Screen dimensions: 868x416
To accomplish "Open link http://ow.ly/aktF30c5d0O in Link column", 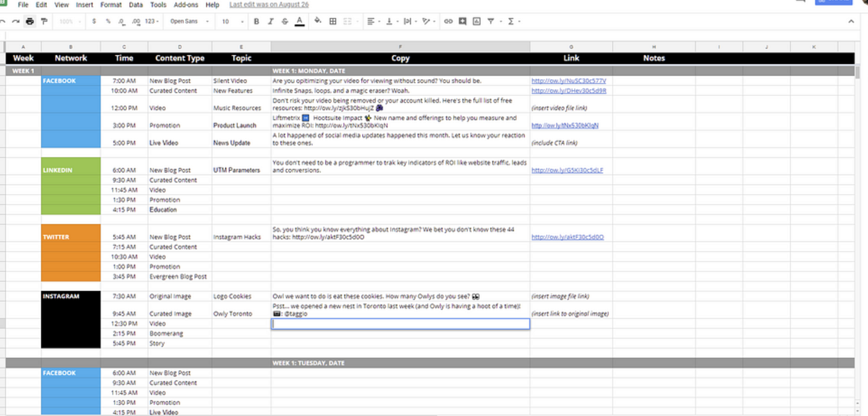I will tap(568, 237).
